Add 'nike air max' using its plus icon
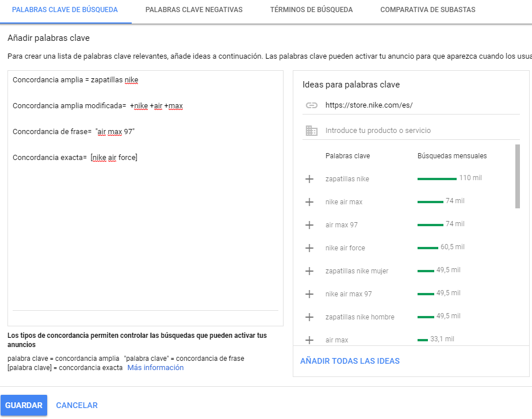 pyautogui.click(x=309, y=202)
